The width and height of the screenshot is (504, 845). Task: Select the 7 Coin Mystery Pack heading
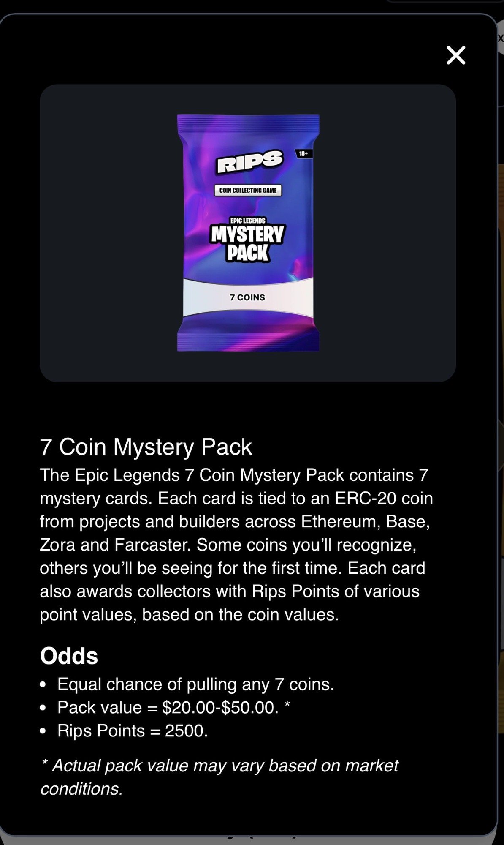pos(146,447)
